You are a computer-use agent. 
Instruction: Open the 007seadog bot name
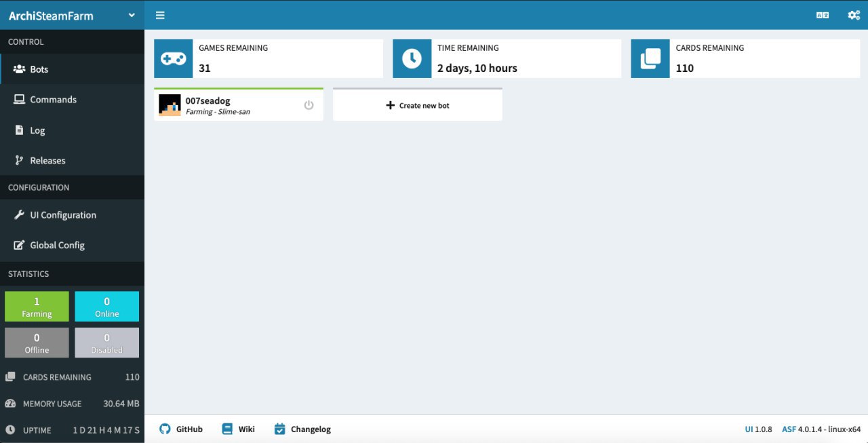(x=208, y=100)
